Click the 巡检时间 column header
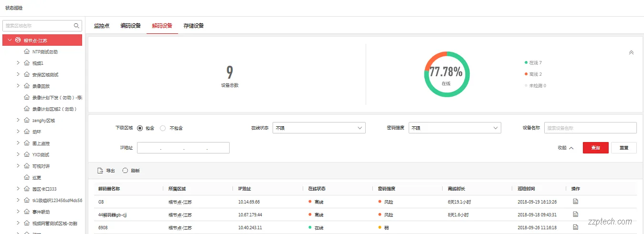644x234 pixels. [526, 189]
